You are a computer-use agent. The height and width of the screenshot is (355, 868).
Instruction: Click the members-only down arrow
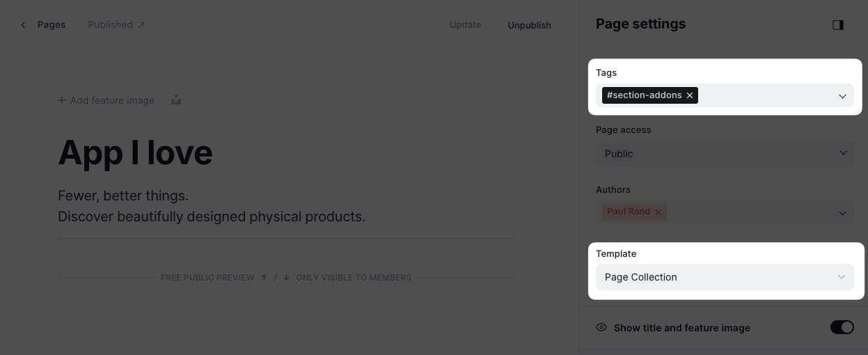(285, 278)
